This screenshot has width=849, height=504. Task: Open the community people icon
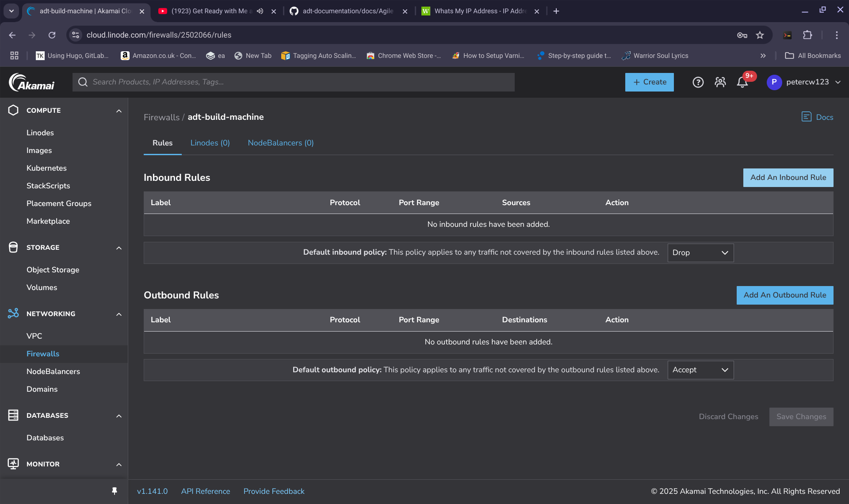pyautogui.click(x=720, y=82)
